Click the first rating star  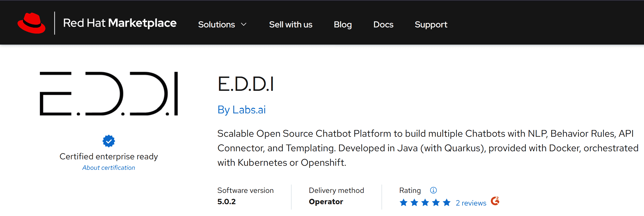(x=404, y=203)
